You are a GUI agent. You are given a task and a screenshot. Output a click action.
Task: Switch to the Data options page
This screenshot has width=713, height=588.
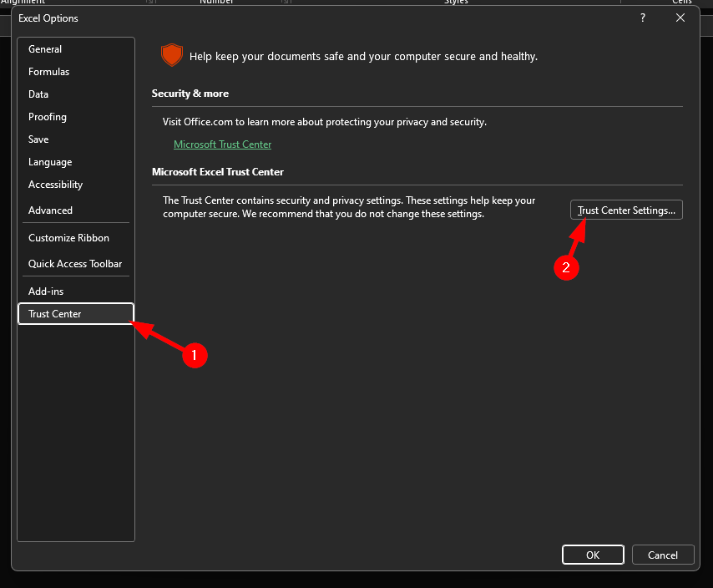[38, 94]
